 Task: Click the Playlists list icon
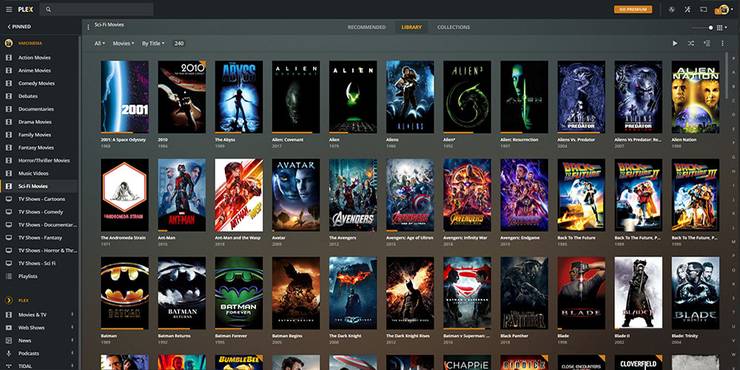[8, 276]
